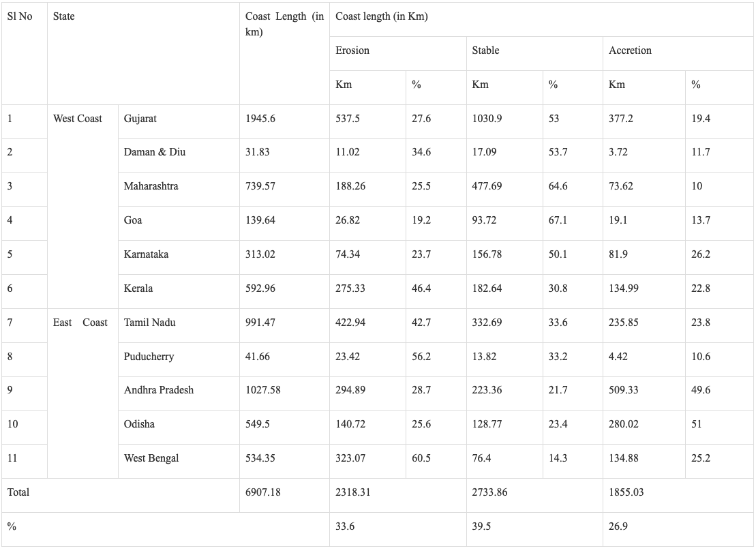Click the Odisha state cell
The height and width of the screenshot is (551, 756).
pyautogui.click(x=139, y=424)
